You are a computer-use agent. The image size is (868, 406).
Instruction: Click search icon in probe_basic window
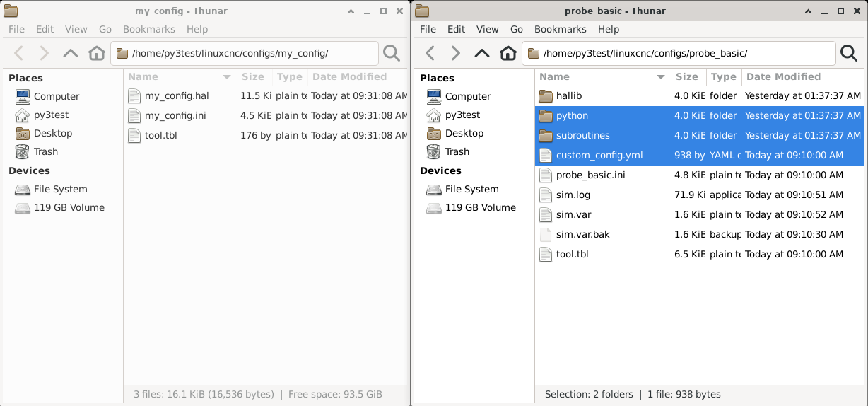pos(848,53)
